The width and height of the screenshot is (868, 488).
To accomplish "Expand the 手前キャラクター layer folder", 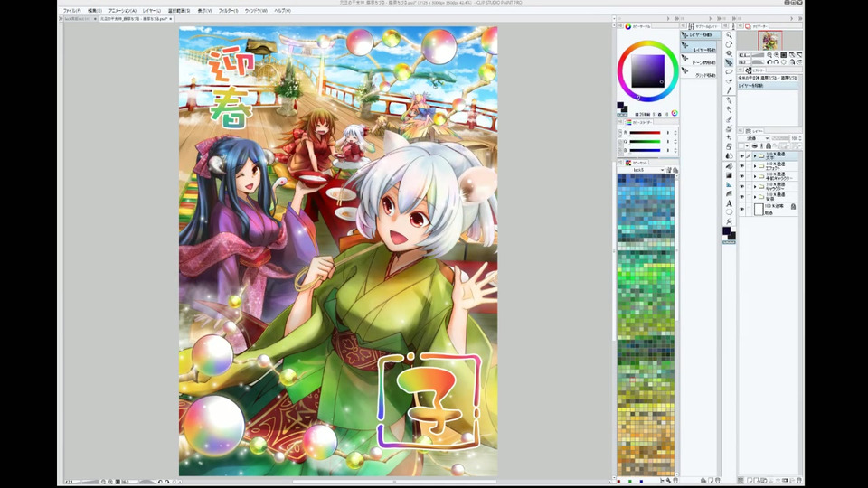I will click(x=755, y=176).
